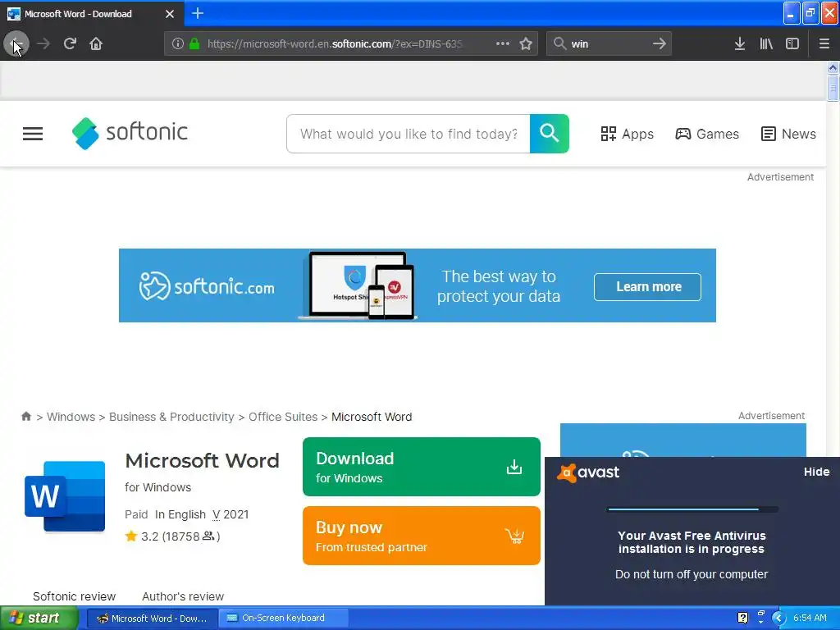Bookmark this page with the star icon

pyautogui.click(x=526, y=43)
